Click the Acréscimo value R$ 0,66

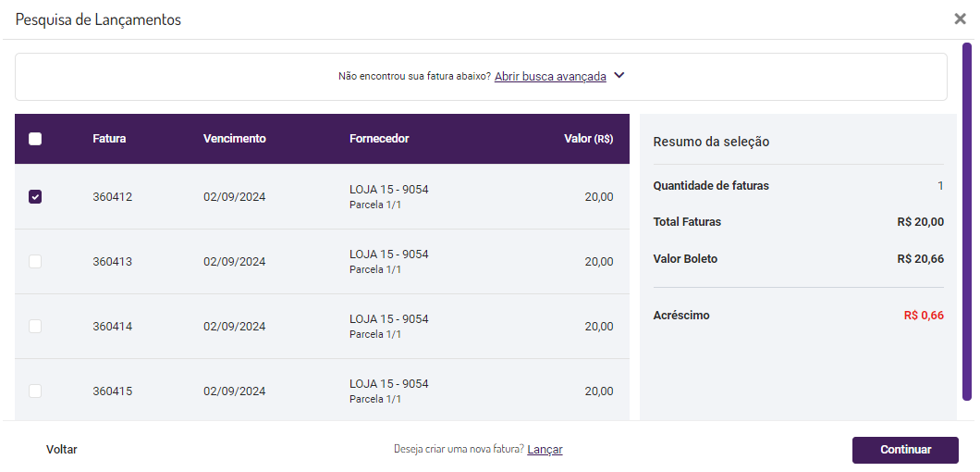coord(923,316)
